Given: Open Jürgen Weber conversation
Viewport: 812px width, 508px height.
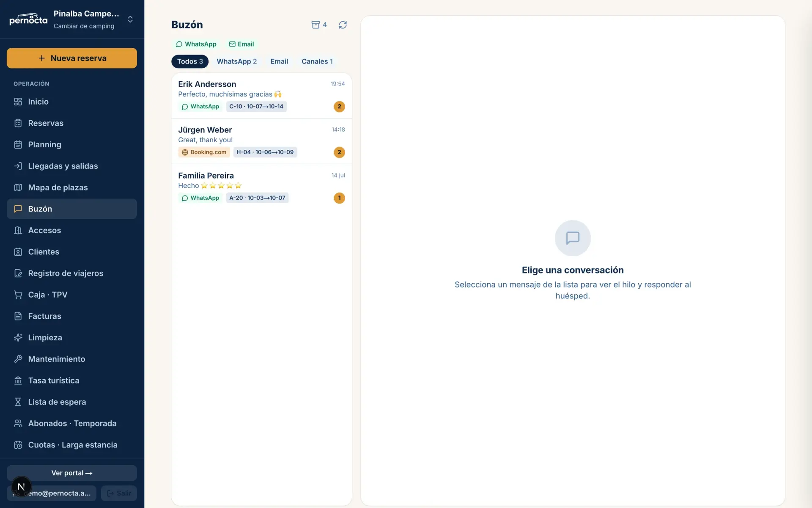Looking at the screenshot, I should (x=261, y=141).
